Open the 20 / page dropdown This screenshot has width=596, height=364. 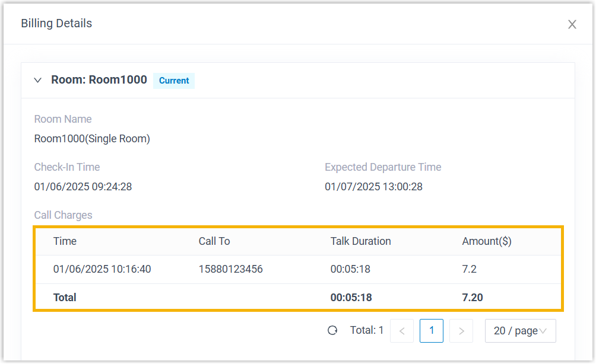[x=520, y=331]
